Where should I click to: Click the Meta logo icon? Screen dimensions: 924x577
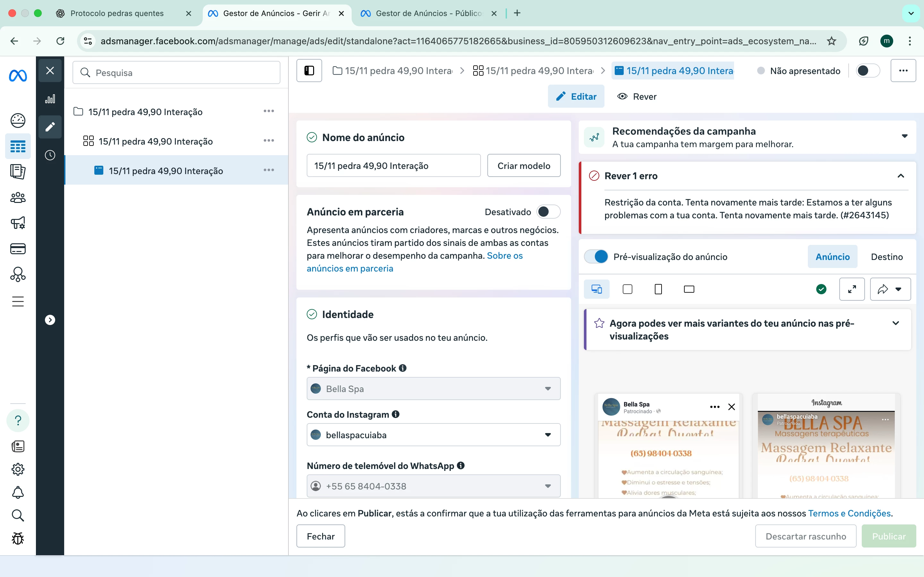click(18, 76)
